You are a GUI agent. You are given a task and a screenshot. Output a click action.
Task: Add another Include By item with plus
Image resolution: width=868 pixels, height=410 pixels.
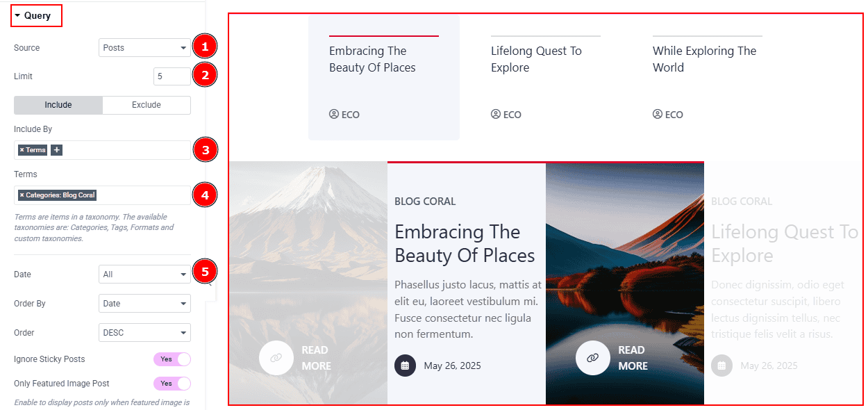(56, 150)
